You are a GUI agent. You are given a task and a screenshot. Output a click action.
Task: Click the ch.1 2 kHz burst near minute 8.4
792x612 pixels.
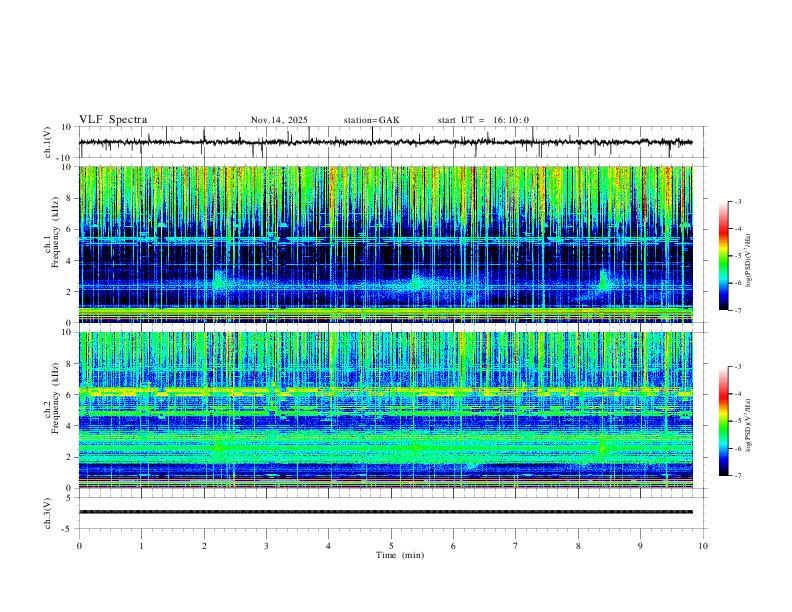pyautogui.click(x=603, y=281)
